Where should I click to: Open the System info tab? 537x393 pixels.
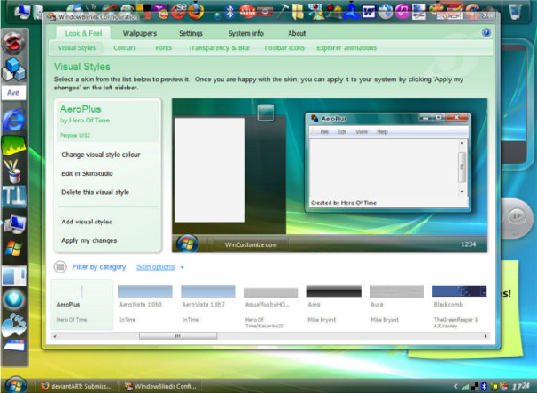[246, 33]
